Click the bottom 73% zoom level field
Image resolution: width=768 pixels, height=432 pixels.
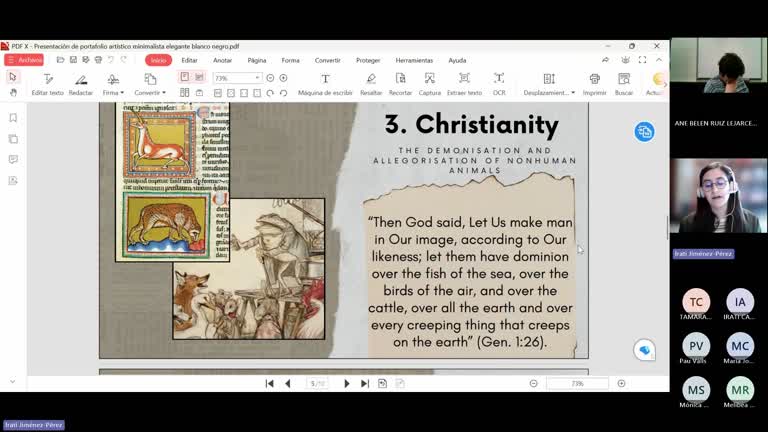(x=577, y=384)
